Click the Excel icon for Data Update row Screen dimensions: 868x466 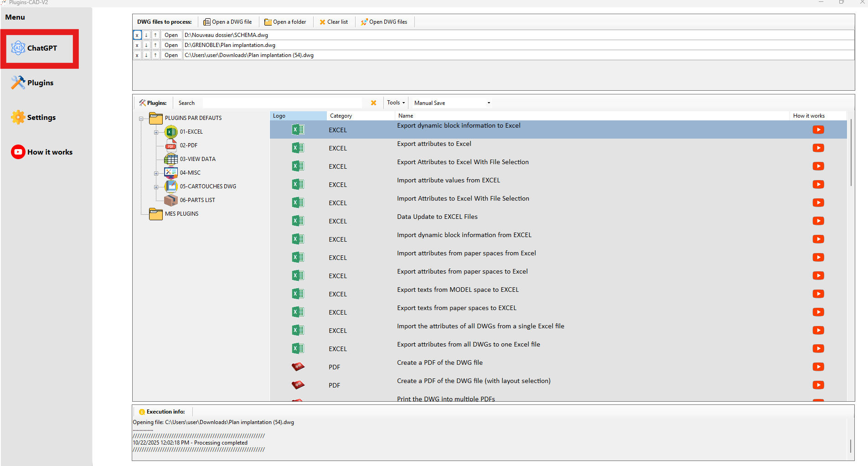tap(298, 221)
